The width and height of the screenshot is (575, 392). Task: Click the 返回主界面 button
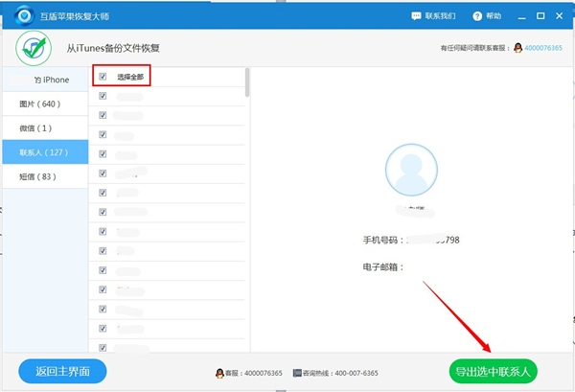click(x=62, y=371)
